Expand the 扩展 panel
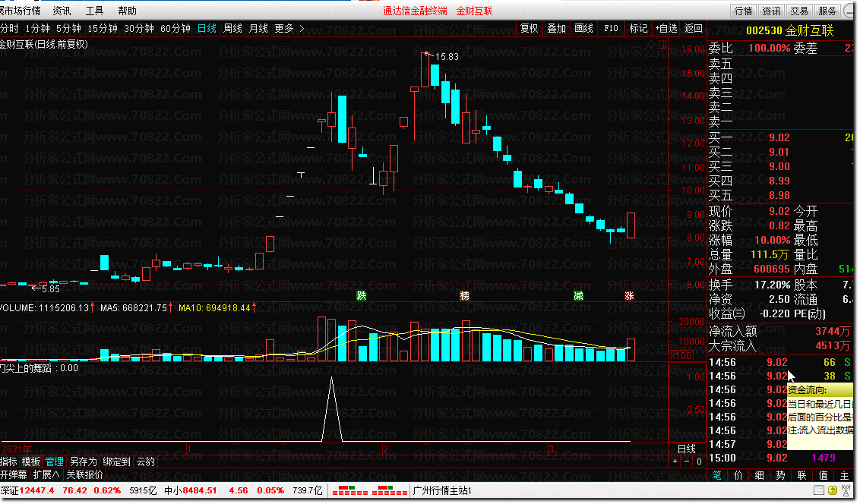Viewport: 860px width, 504px height. point(46,475)
